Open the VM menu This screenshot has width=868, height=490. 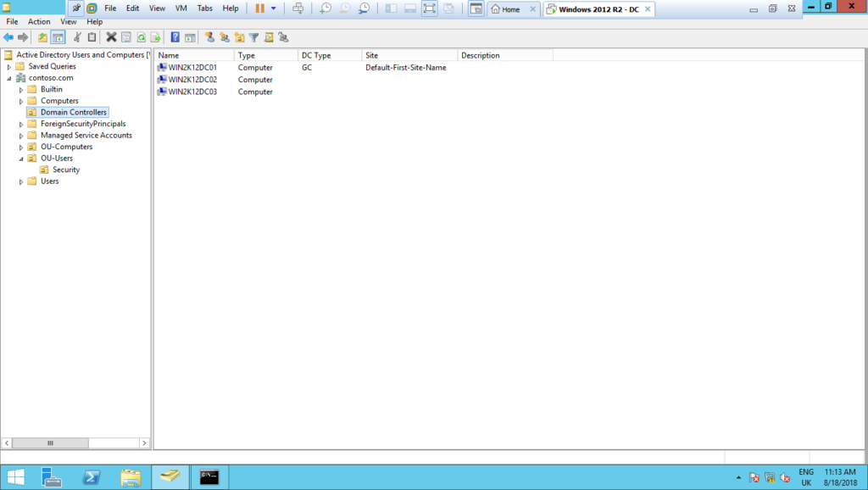[181, 8]
